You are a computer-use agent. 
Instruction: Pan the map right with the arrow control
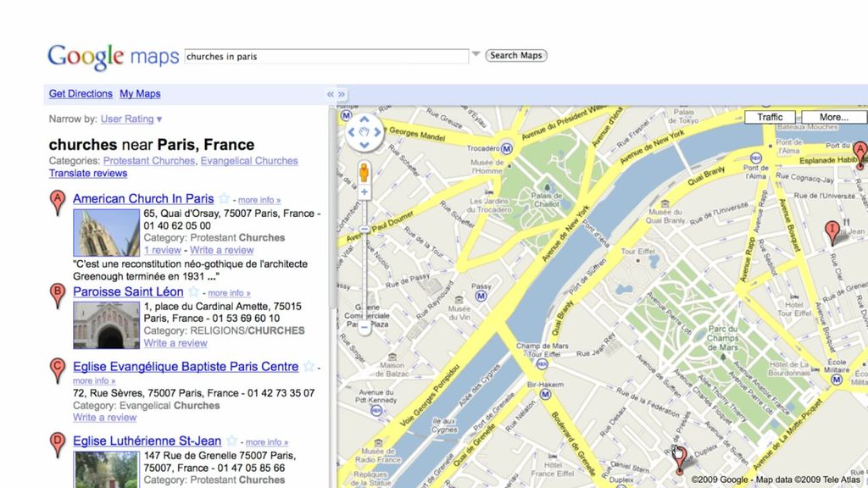(377, 132)
